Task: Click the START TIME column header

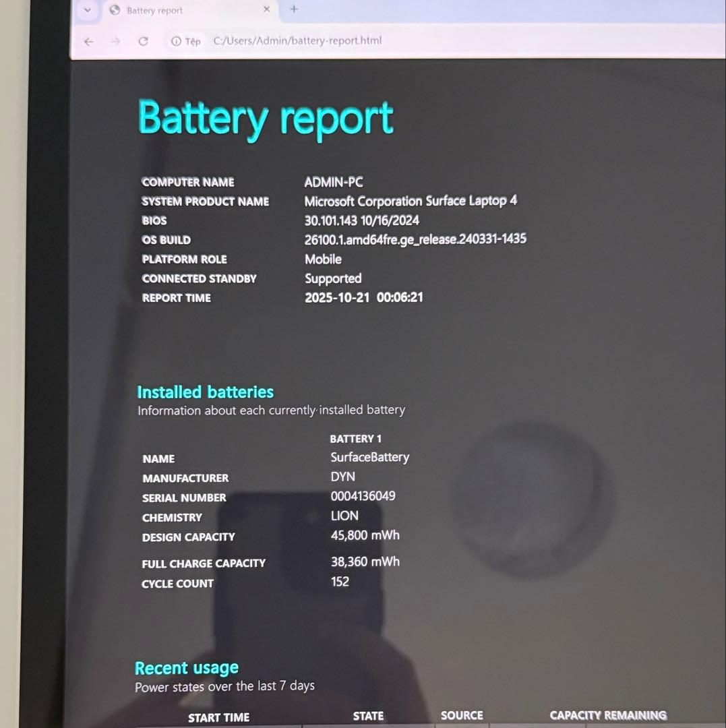Action: [x=218, y=717]
